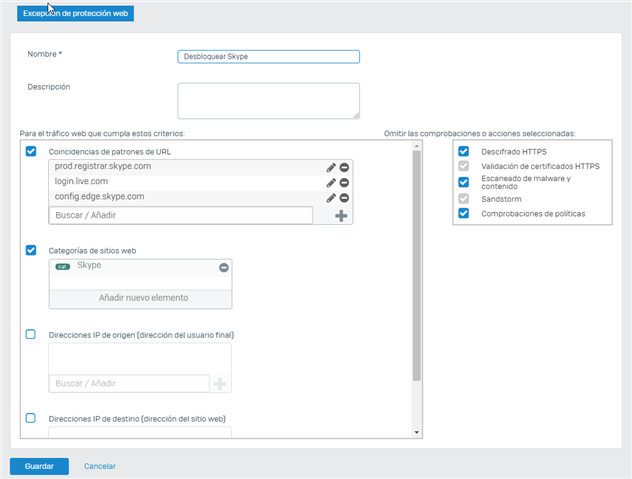Image resolution: width=632 pixels, height=479 pixels.
Task: Toggle Comprobaciones de políticas checkbox
Action: [464, 213]
